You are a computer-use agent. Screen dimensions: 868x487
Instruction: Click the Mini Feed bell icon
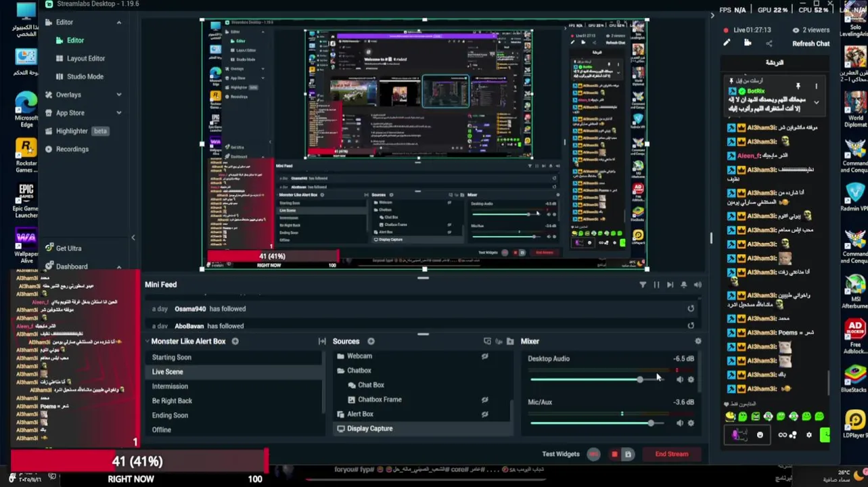(x=684, y=285)
